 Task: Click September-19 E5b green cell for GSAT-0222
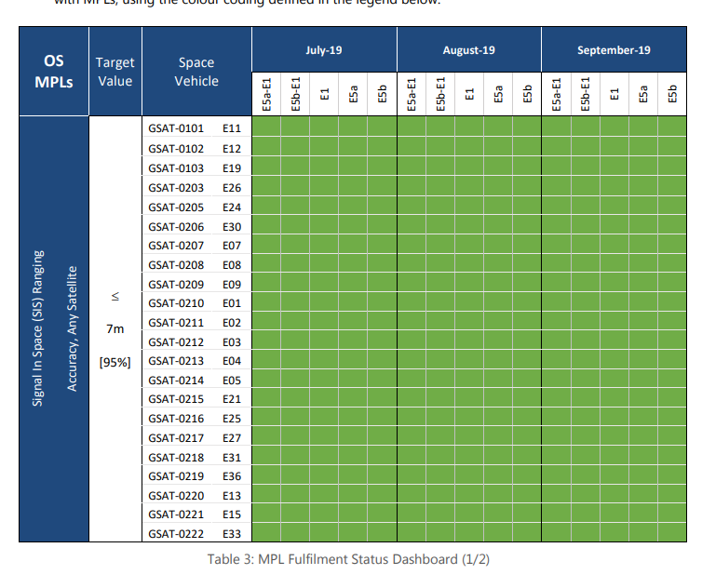[672, 532]
